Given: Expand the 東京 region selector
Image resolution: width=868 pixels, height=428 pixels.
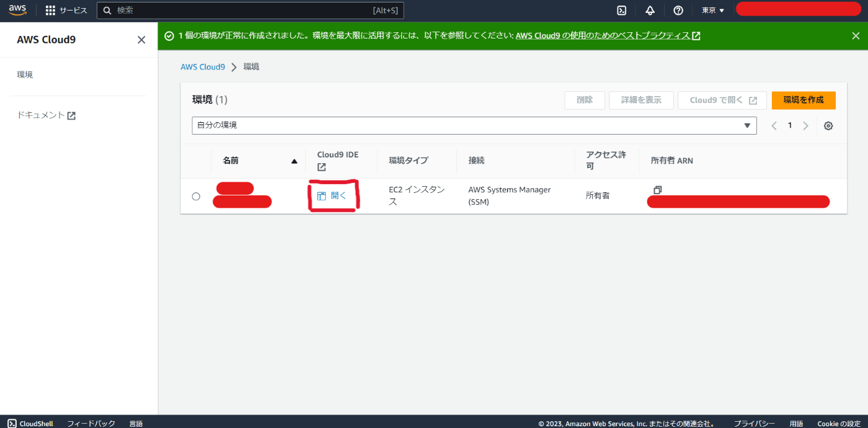Looking at the screenshot, I should coord(713,11).
